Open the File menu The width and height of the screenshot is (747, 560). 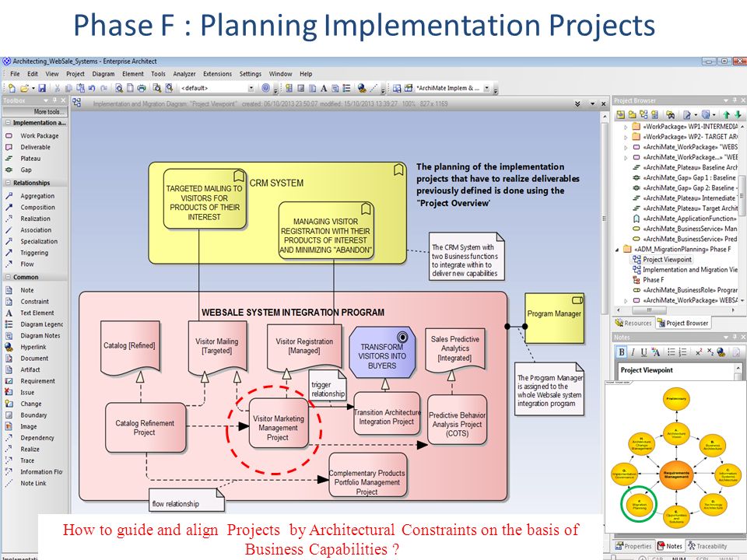16,75
